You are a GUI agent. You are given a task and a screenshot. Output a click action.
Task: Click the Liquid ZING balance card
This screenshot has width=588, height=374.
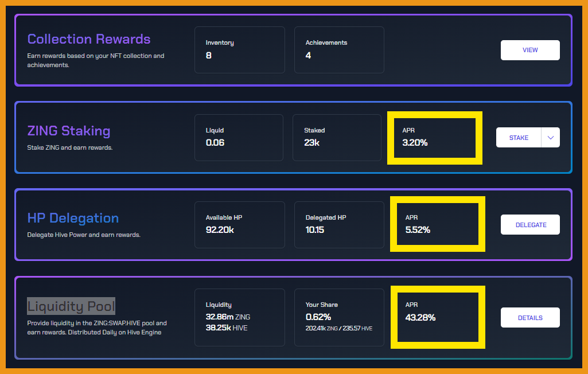(x=239, y=138)
